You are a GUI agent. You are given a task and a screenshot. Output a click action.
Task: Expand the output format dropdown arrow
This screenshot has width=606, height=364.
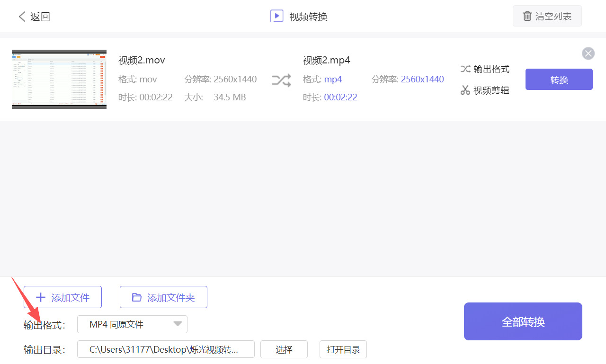pyautogui.click(x=178, y=324)
